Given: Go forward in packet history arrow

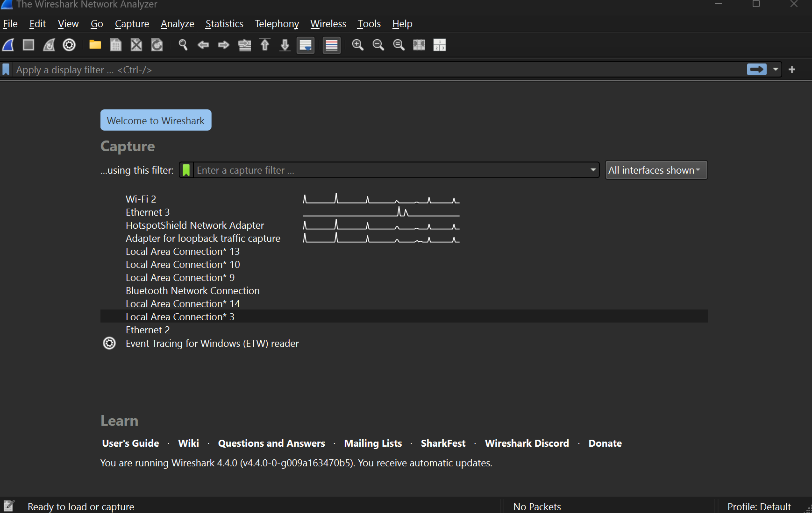Looking at the screenshot, I should pos(224,45).
